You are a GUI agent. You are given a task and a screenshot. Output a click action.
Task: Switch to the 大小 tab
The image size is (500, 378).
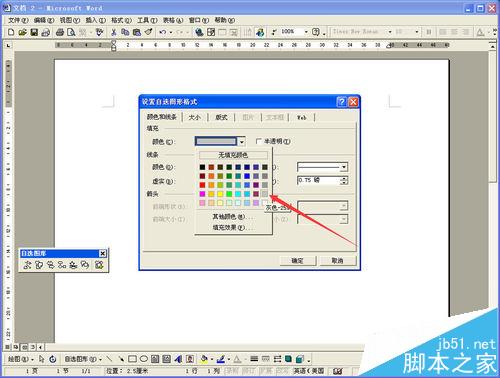click(x=195, y=117)
